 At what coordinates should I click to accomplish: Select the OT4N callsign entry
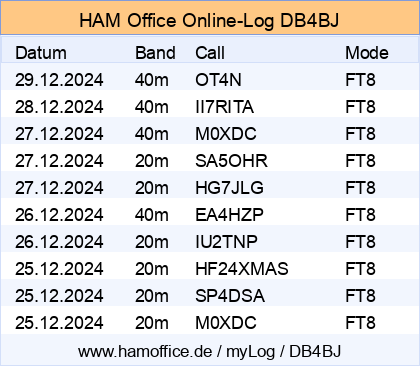[218, 80]
